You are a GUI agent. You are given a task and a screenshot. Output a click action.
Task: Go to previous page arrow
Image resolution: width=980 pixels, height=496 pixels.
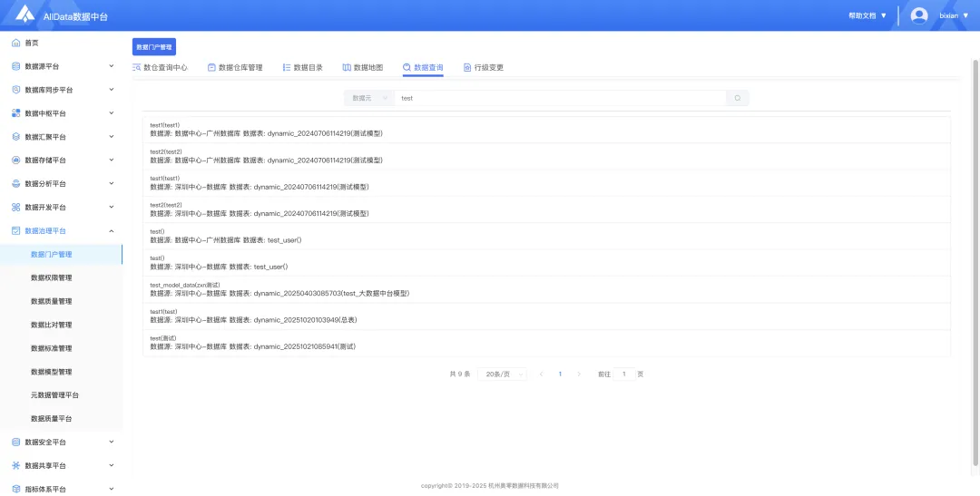coord(541,374)
